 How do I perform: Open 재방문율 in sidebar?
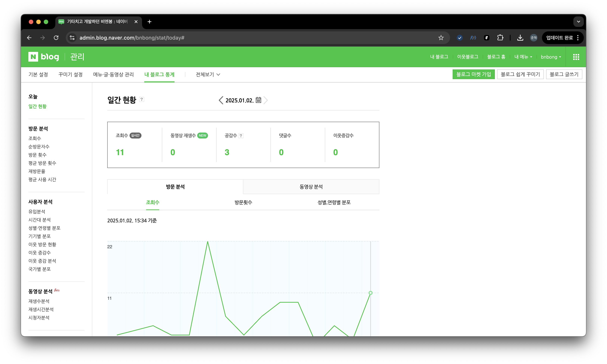point(37,171)
